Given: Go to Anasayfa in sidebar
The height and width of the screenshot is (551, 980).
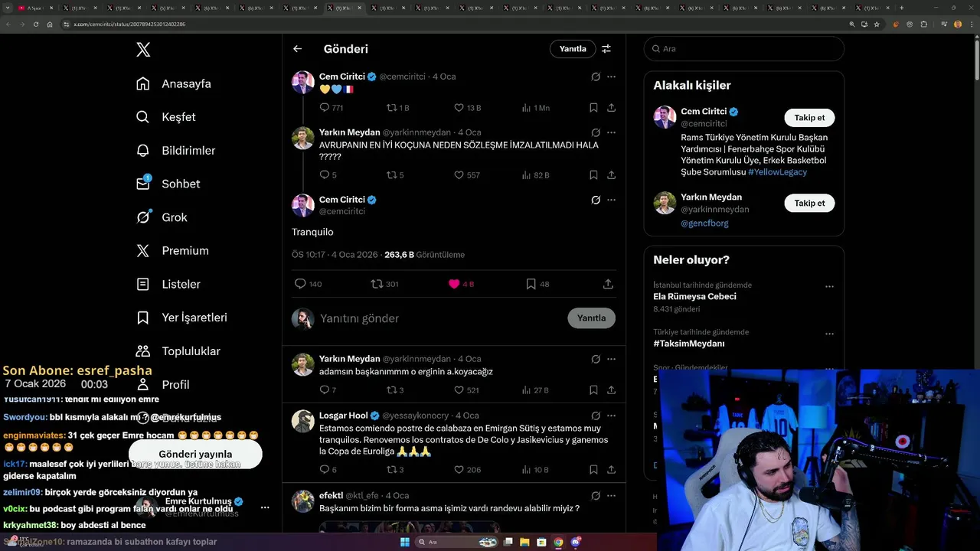Looking at the screenshot, I should [173, 83].
